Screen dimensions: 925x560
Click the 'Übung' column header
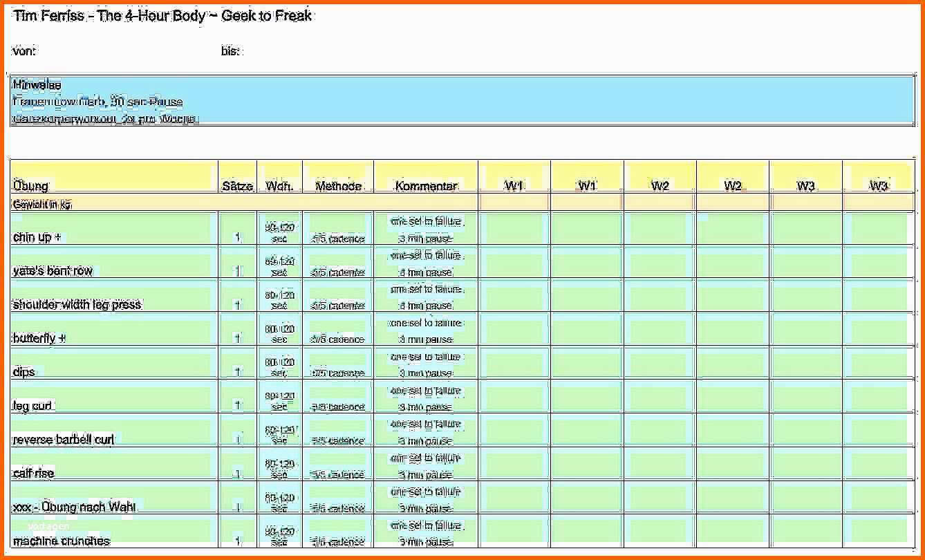pyautogui.click(x=114, y=177)
